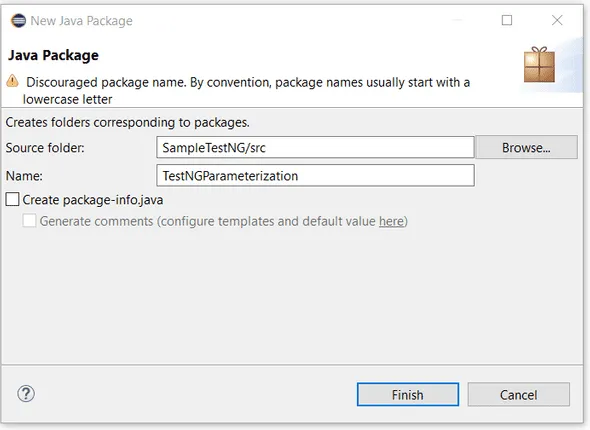
Task: Click the 'Source folder:' label
Action: (x=45, y=148)
